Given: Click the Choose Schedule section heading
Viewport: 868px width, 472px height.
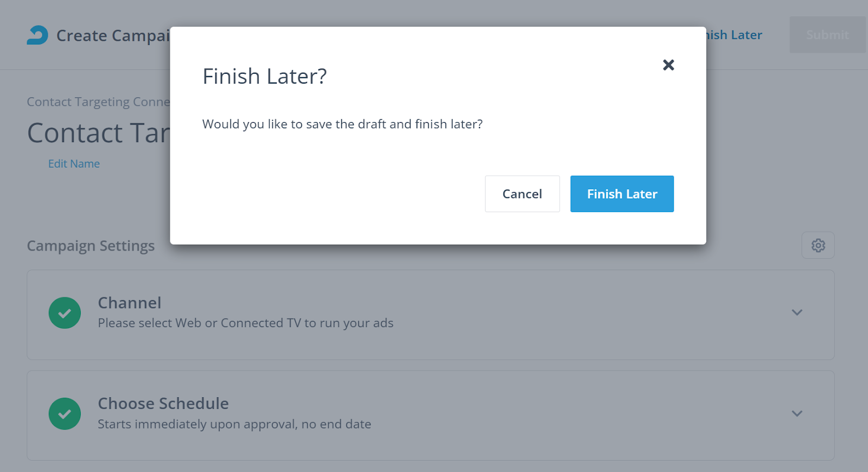Looking at the screenshot, I should (163, 404).
